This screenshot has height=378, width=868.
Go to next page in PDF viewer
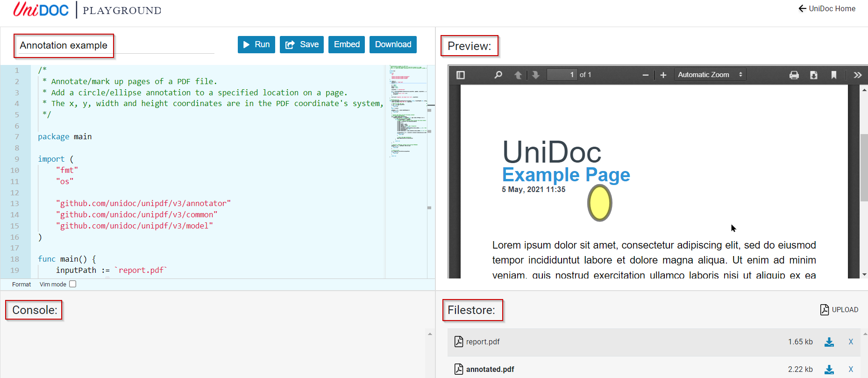click(x=536, y=75)
